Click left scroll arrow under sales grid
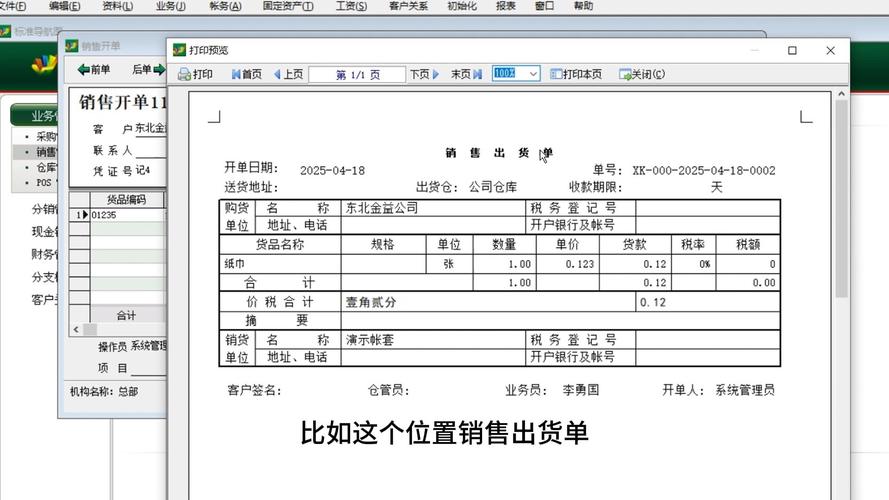The width and height of the screenshot is (889, 500). (76, 329)
